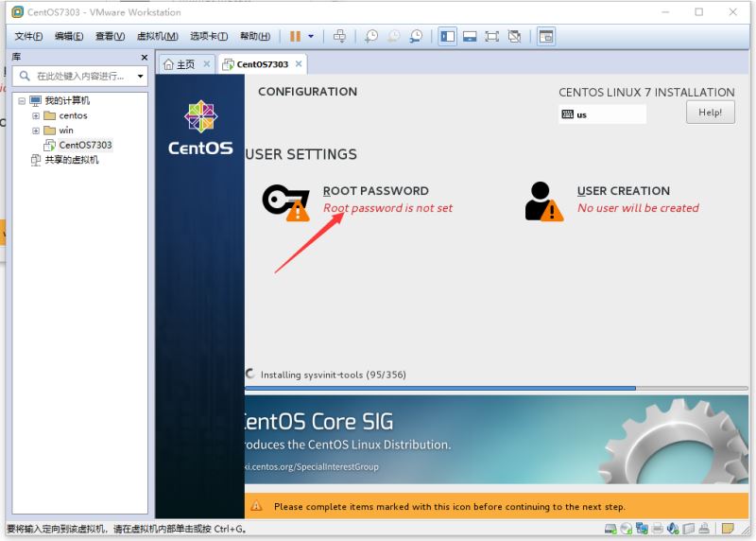Take a snapshot using the snapshot clock icon
Image resolution: width=756 pixels, height=541 pixels.
[x=371, y=36]
